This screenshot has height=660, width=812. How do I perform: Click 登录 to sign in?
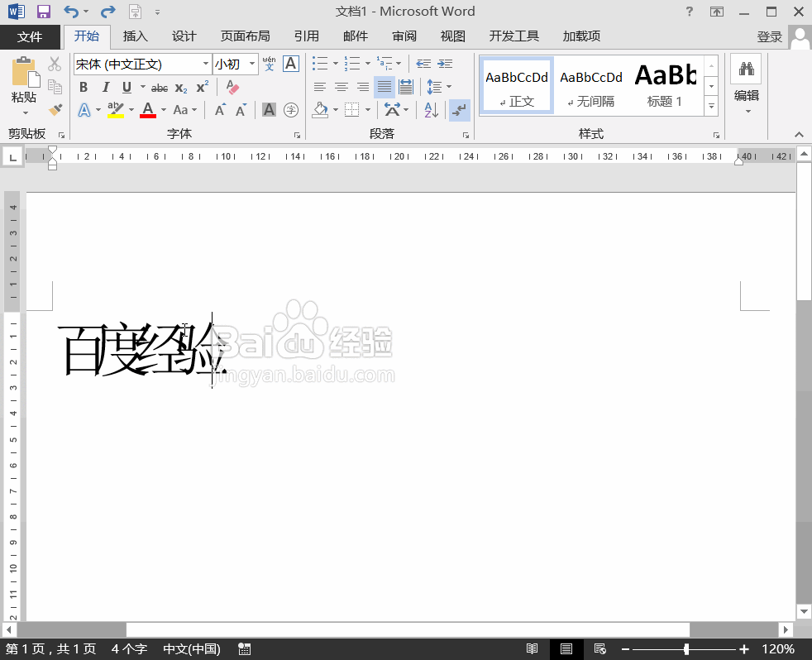(770, 36)
